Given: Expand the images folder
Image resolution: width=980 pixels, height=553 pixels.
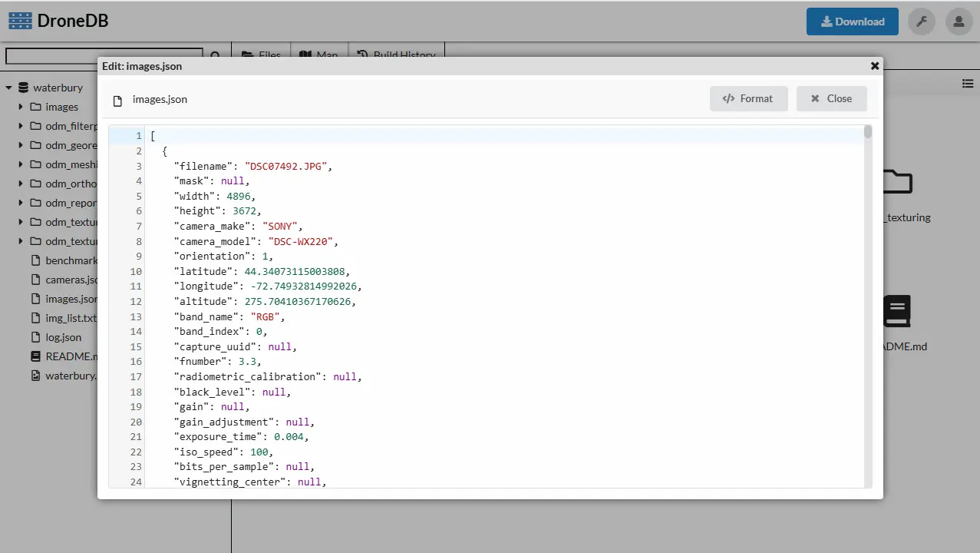Looking at the screenshot, I should coord(21,107).
